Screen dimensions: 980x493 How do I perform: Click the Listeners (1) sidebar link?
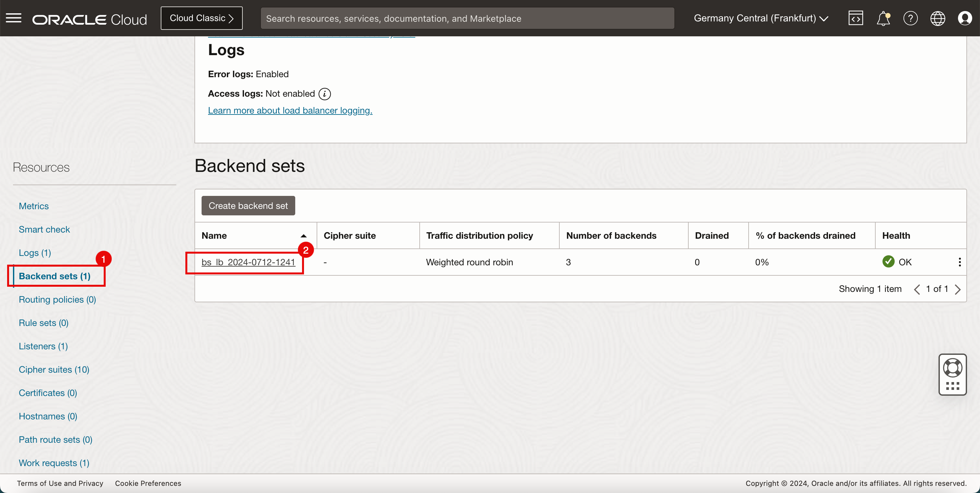tap(43, 346)
